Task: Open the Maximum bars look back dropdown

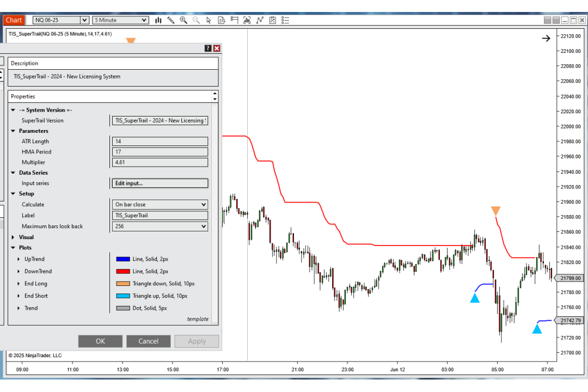Action: (x=160, y=226)
